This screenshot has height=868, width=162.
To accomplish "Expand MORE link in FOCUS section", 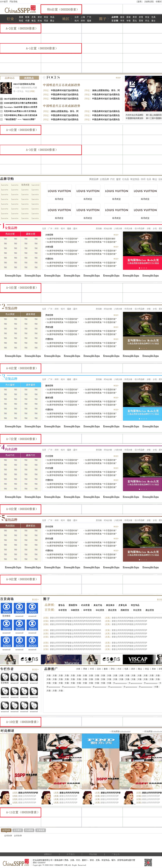I will coord(118,77).
